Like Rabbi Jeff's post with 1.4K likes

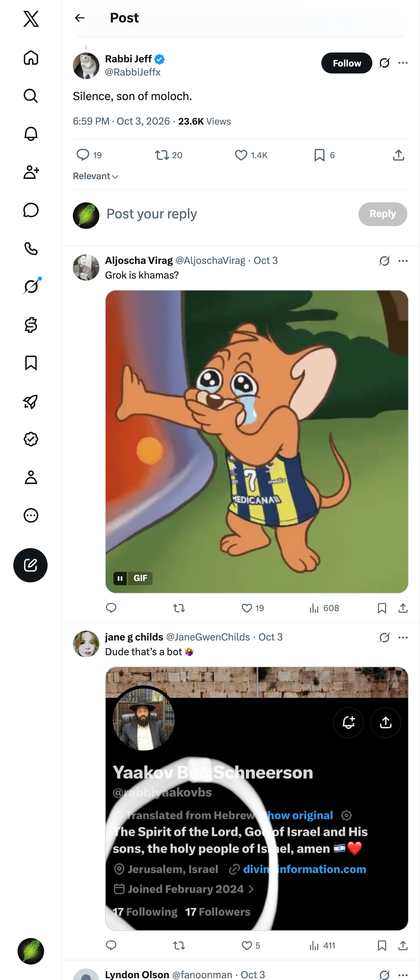pyautogui.click(x=251, y=155)
